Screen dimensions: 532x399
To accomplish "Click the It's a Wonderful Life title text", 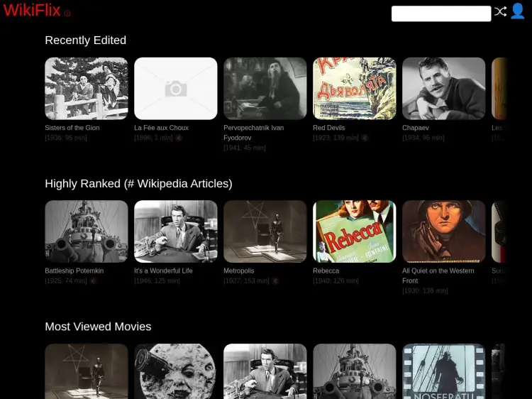I will 163,270.
